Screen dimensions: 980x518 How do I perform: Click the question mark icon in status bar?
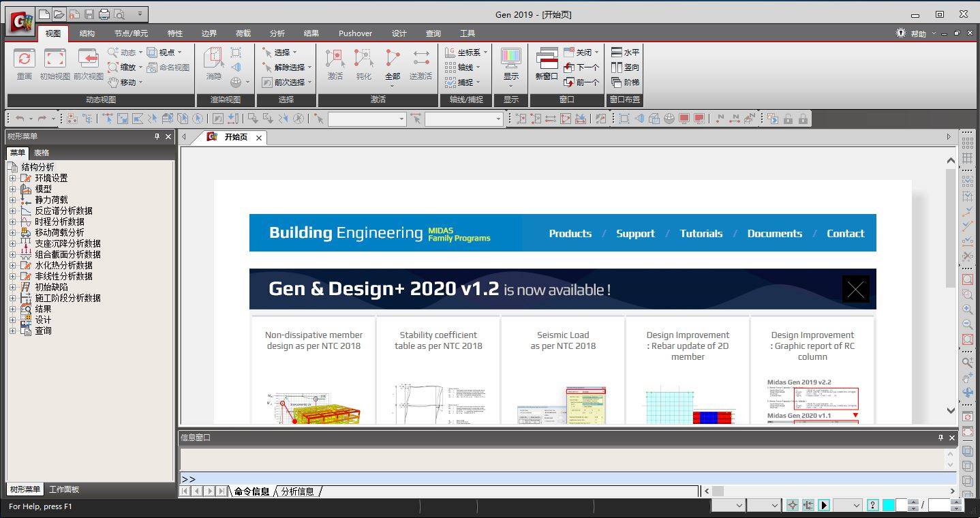(873, 505)
